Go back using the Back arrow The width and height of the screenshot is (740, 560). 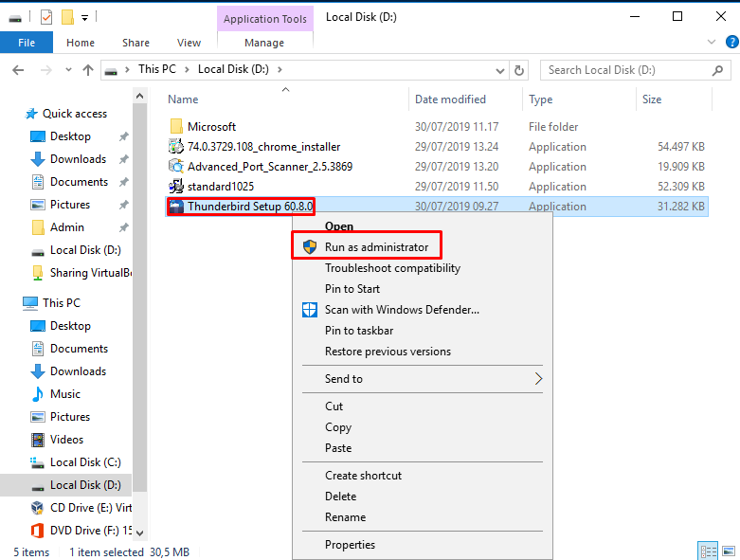point(18,70)
